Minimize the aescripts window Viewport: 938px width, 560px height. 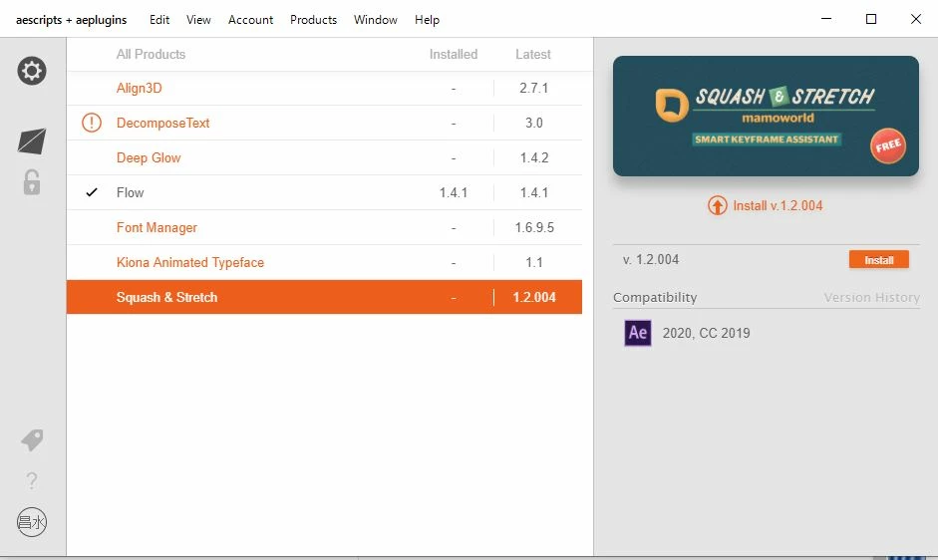tap(826, 19)
